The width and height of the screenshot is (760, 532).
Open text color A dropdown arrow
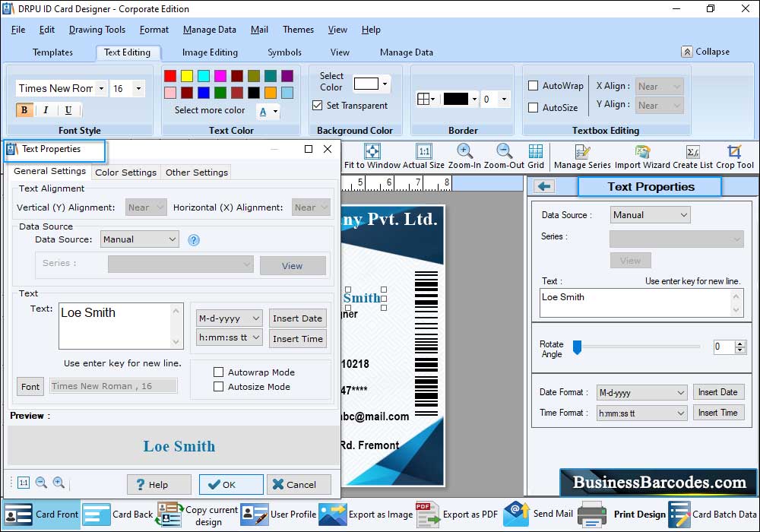pos(275,112)
